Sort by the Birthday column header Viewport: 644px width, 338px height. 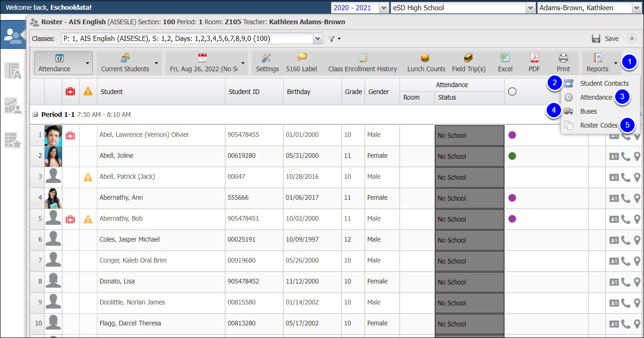click(312, 92)
